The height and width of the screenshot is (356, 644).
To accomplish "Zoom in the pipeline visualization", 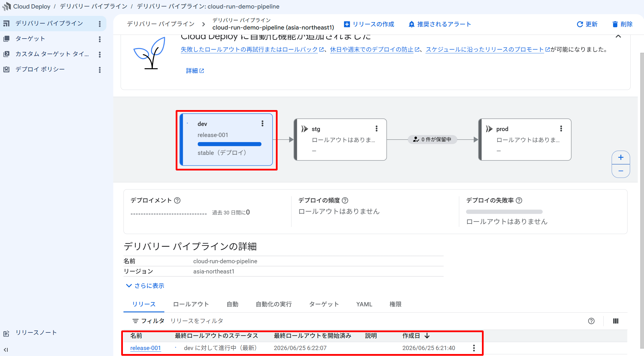I will (x=621, y=157).
